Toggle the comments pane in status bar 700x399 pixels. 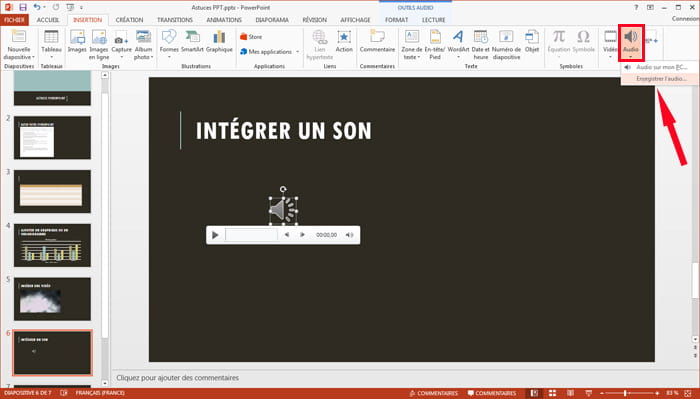492,393
